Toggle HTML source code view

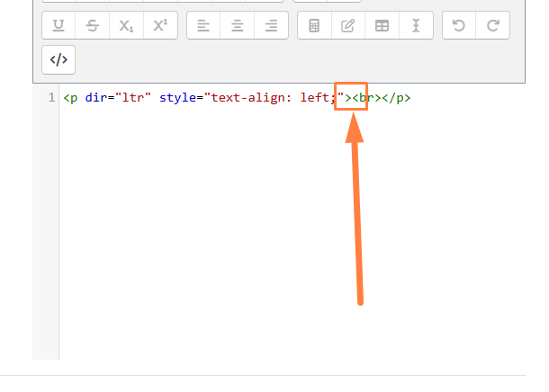(x=58, y=60)
